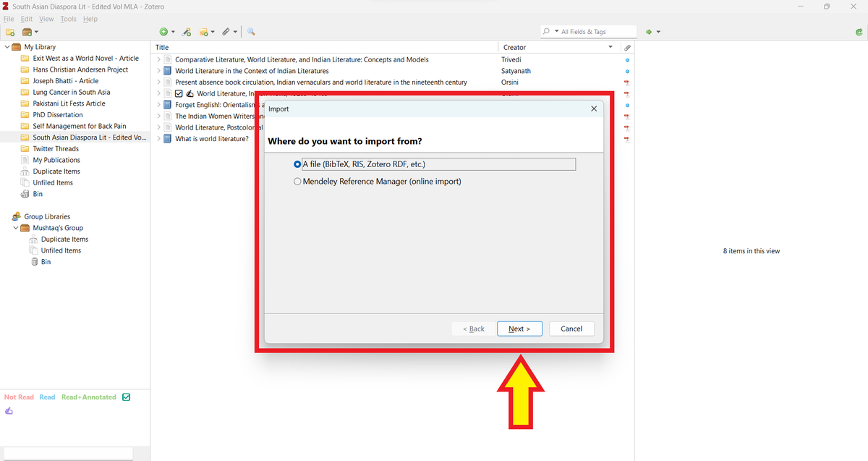868x461 pixels.
Task: Open the File menu
Action: pyautogui.click(x=9, y=19)
